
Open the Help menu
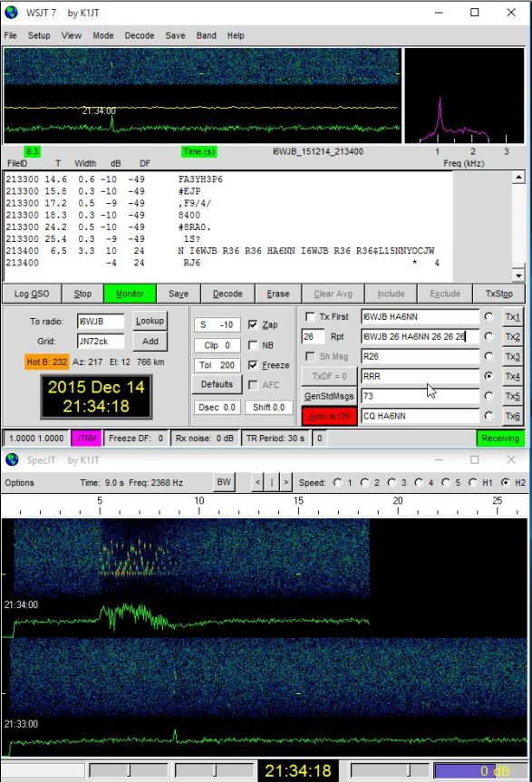pos(236,35)
